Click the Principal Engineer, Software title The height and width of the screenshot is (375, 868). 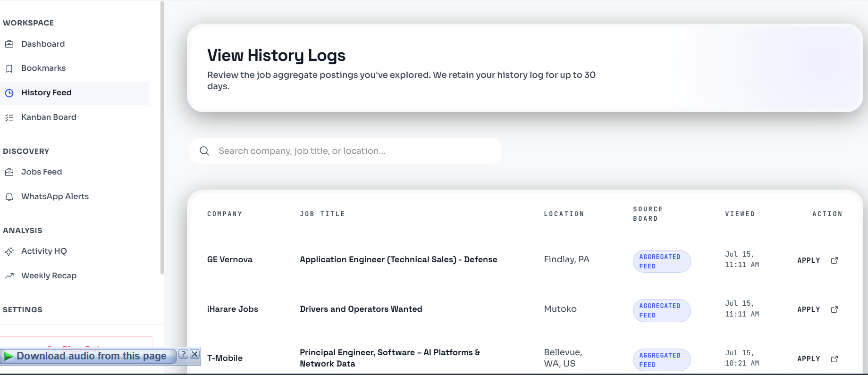[390, 358]
